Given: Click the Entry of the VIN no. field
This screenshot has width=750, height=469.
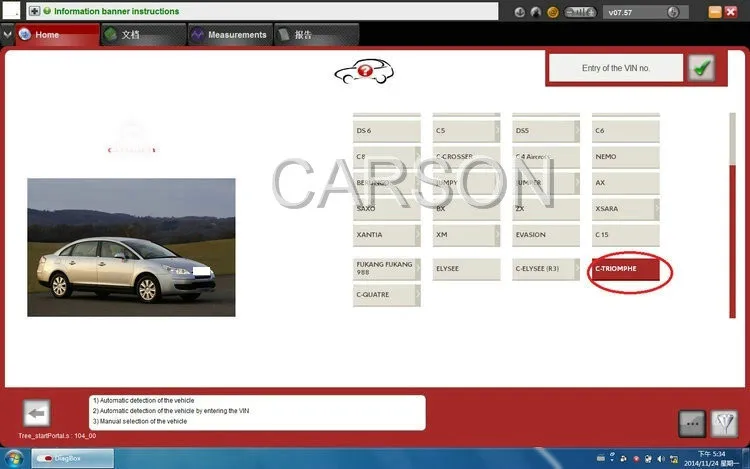Looking at the screenshot, I should (616, 68).
